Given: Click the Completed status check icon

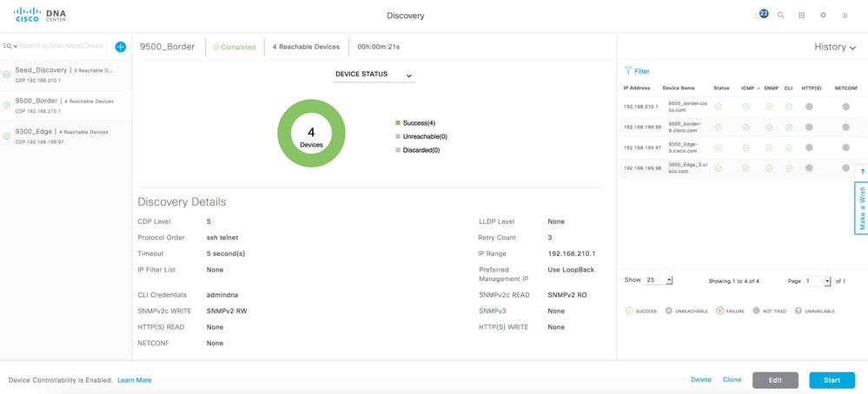Looking at the screenshot, I should pyautogui.click(x=215, y=47).
